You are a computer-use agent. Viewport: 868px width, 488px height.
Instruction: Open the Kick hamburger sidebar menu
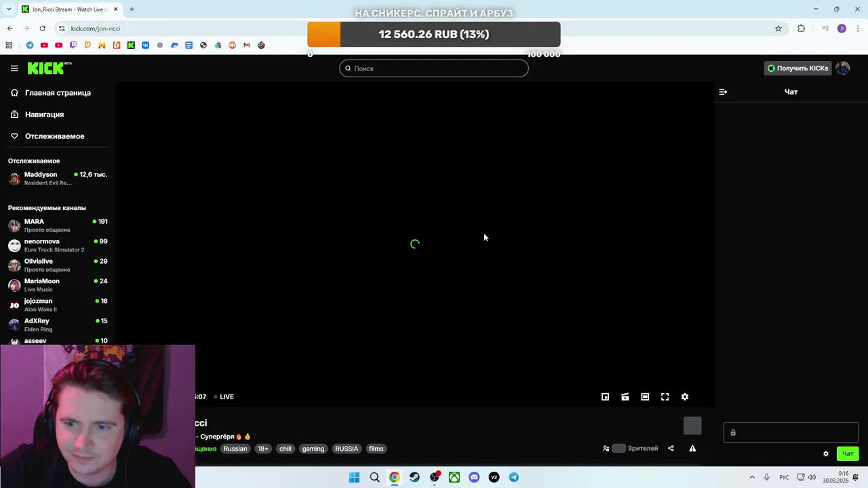click(14, 68)
